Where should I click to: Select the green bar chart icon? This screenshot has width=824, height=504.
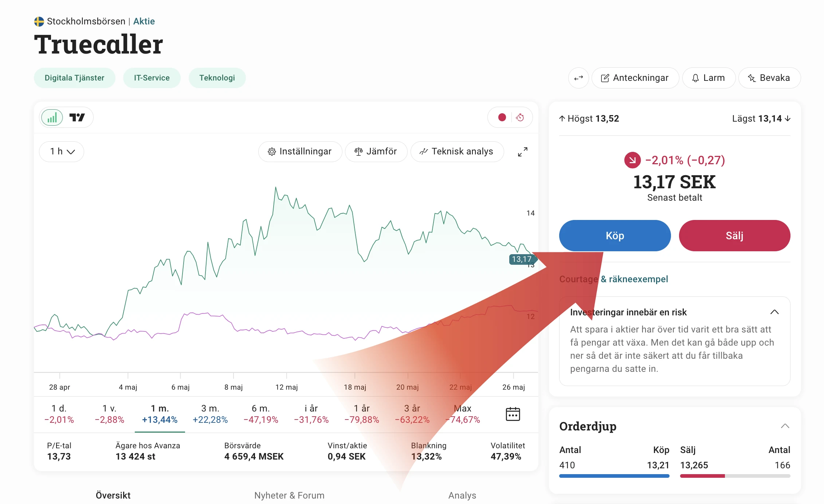point(52,118)
